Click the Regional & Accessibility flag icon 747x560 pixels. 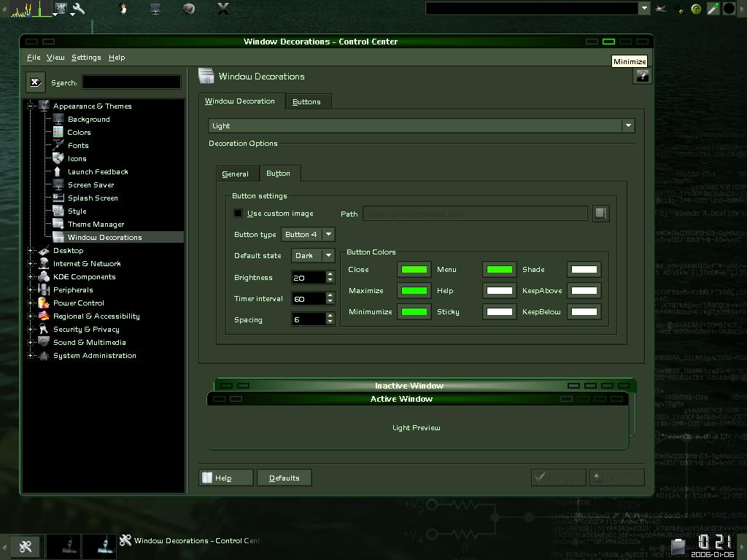[44, 316]
